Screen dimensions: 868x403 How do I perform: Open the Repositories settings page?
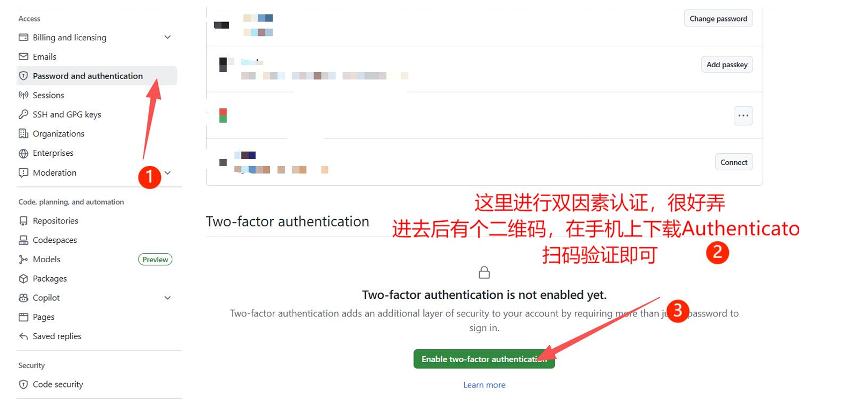(55, 221)
